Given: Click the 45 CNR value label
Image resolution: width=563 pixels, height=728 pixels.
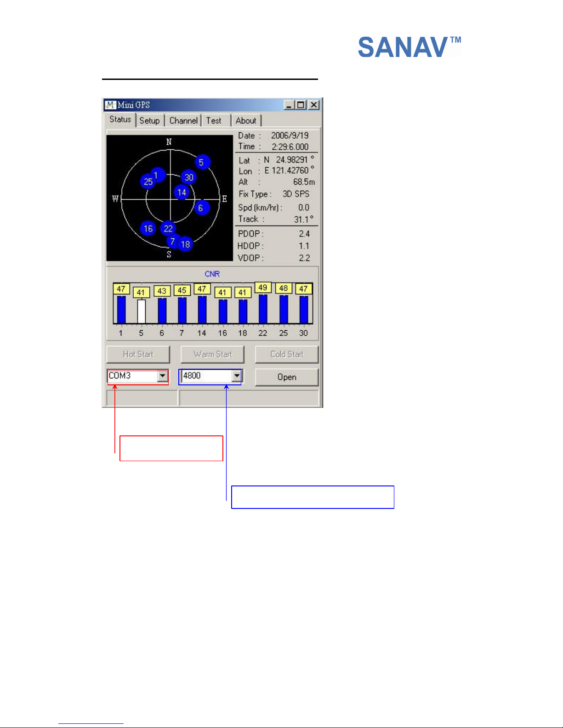Looking at the screenshot, I should (x=182, y=290).
